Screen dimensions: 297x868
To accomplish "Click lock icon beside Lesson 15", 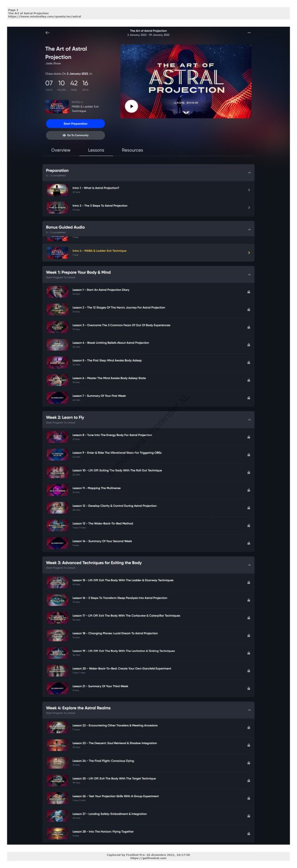I will pos(248,582).
